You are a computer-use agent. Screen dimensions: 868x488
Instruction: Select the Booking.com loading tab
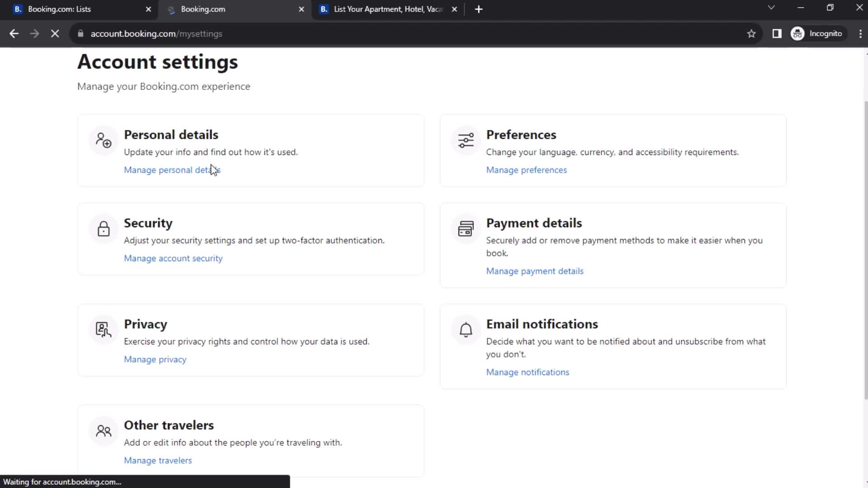pyautogui.click(x=234, y=9)
